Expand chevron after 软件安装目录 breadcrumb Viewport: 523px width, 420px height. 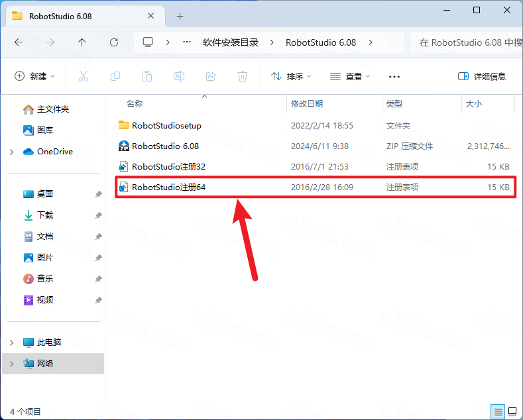272,42
